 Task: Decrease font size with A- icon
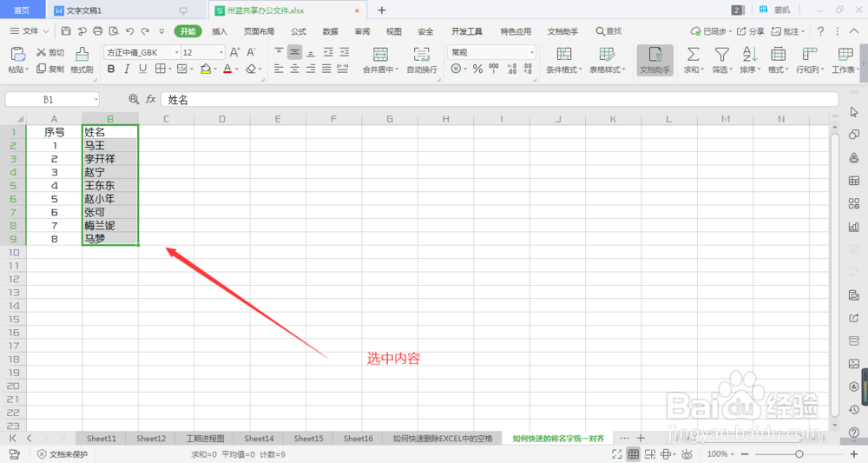[252, 52]
